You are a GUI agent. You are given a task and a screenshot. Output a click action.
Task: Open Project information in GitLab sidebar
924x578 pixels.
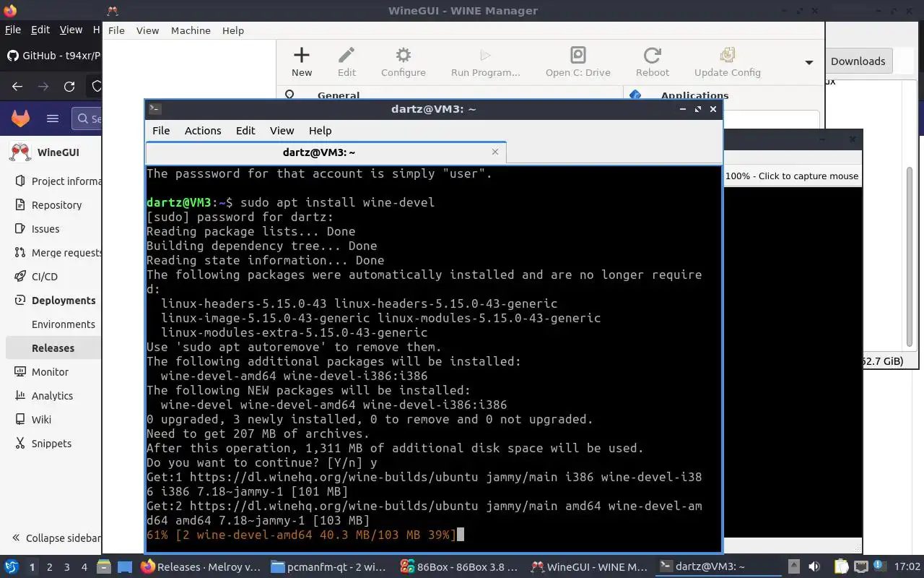click(x=59, y=181)
